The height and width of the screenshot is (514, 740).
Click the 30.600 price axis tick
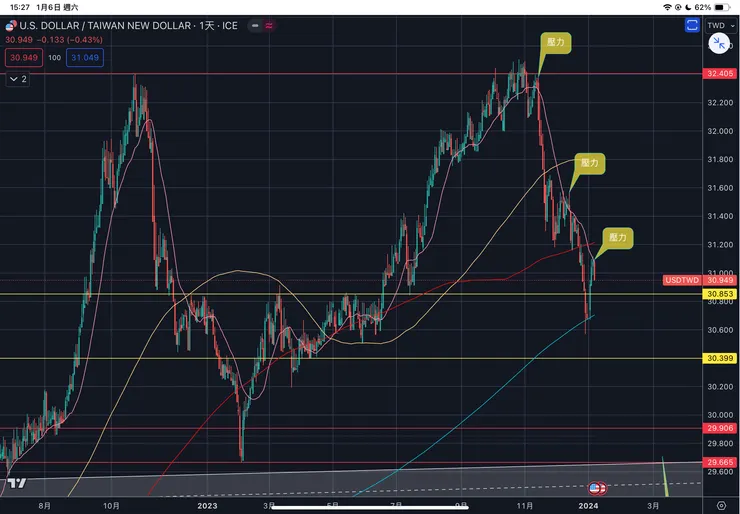point(720,330)
